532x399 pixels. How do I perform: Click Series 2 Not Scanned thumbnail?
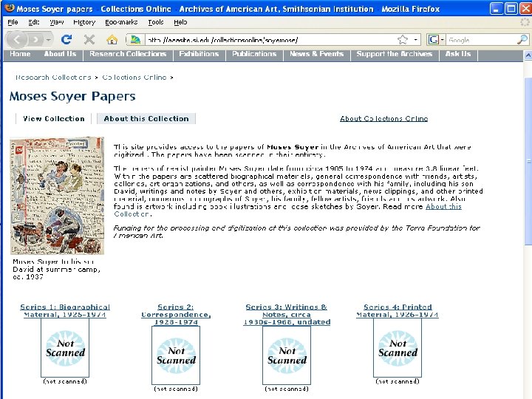[176, 355]
